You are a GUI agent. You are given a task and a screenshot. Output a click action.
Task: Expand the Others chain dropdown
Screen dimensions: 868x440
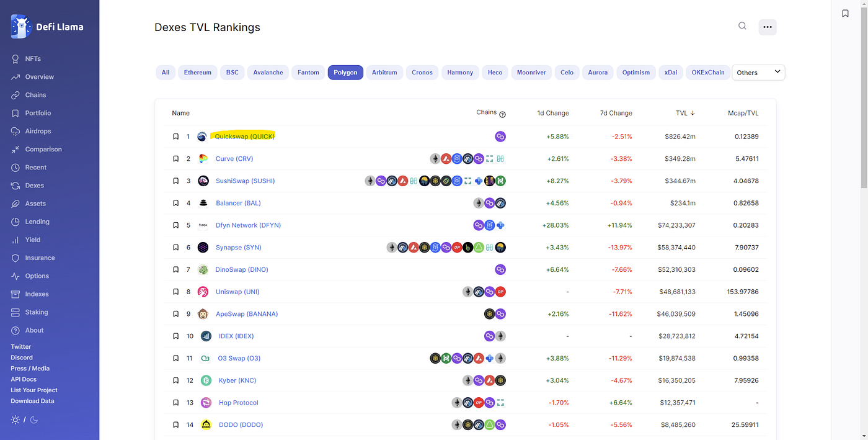tap(758, 73)
